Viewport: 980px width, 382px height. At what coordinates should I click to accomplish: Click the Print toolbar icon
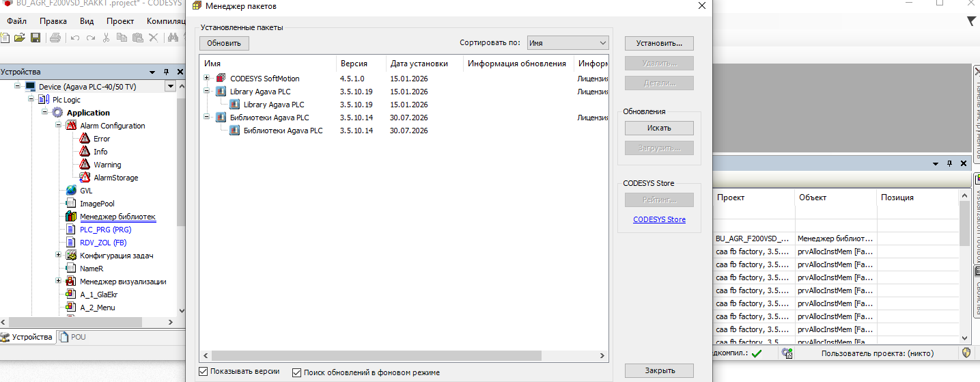[55, 37]
